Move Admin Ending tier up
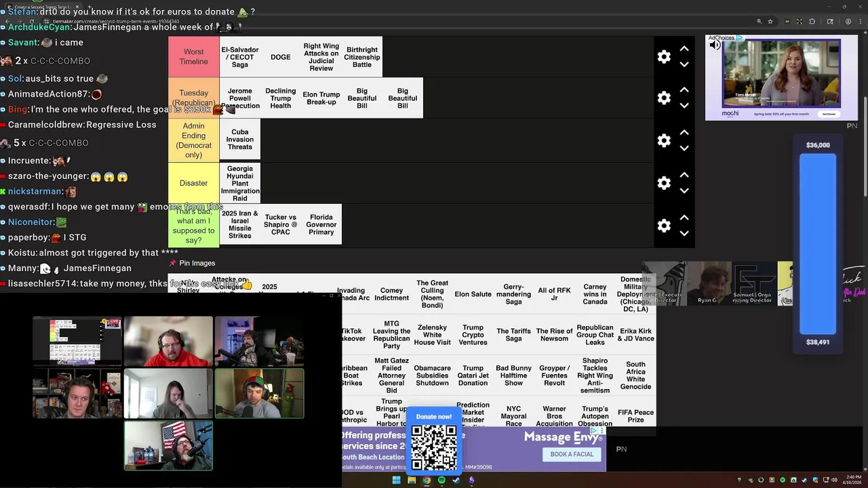 point(684,133)
